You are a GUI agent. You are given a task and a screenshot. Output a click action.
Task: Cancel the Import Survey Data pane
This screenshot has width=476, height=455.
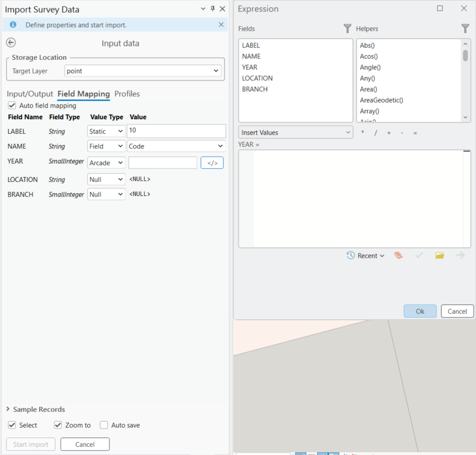click(x=85, y=445)
